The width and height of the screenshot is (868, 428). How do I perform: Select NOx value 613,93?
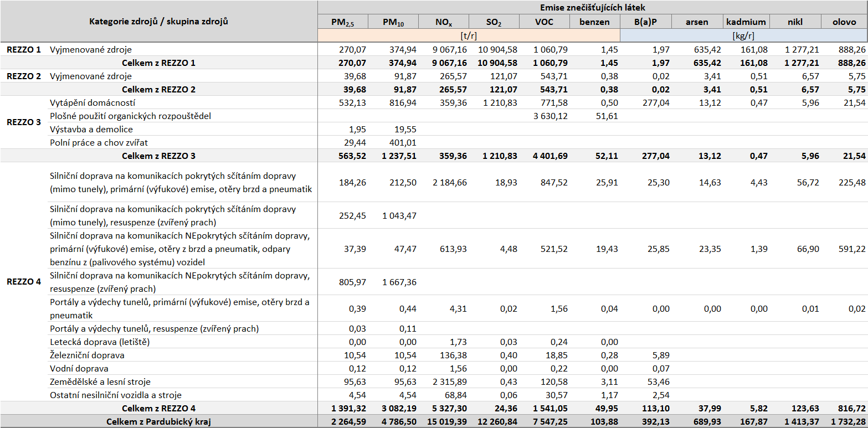coord(453,249)
